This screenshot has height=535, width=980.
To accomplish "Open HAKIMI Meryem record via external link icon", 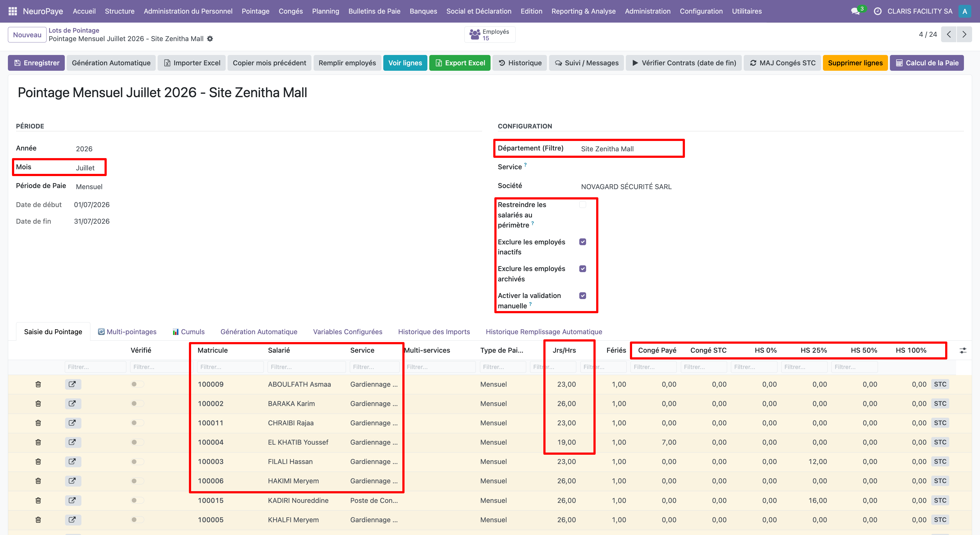I will pyautogui.click(x=73, y=481).
